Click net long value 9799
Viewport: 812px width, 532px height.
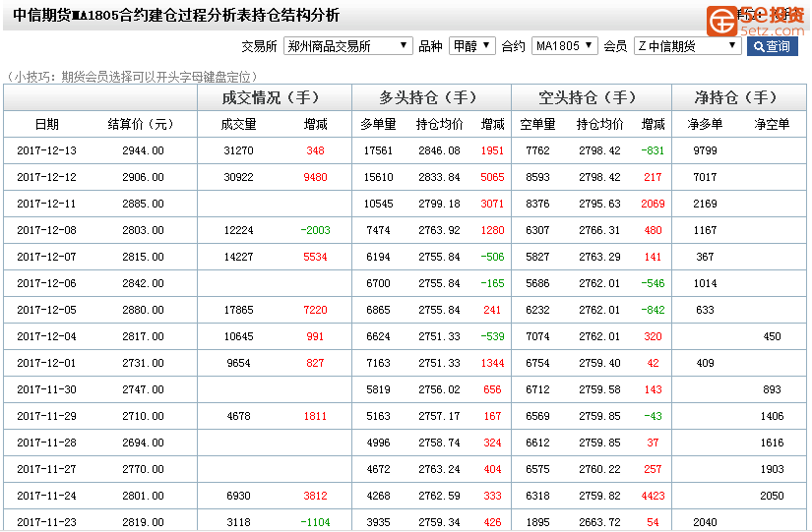[x=706, y=150]
